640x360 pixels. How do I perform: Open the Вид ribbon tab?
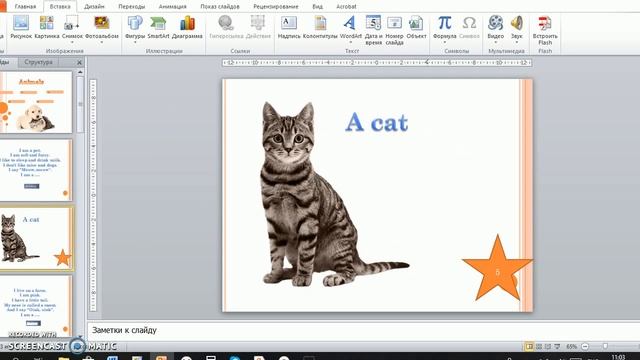(x=317, y=7)
